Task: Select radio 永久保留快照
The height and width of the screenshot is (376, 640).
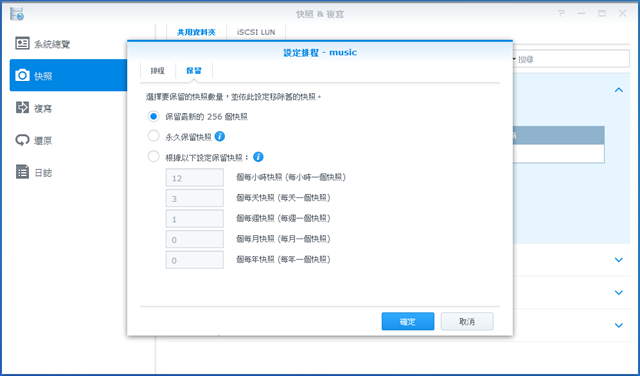Action: tap(153, 136)
